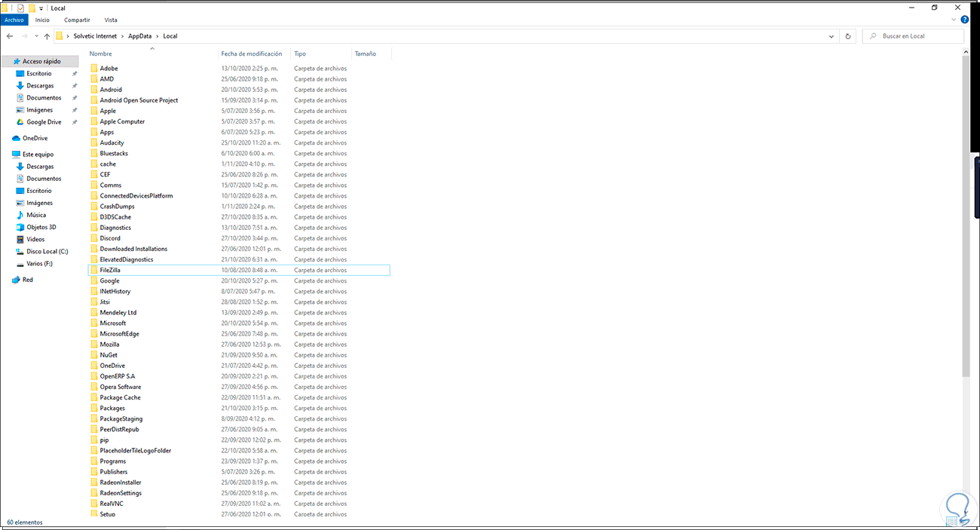Select the Apple Computer folder name
Viewport: 980px width, 530px height.
(x=122, y=121)
